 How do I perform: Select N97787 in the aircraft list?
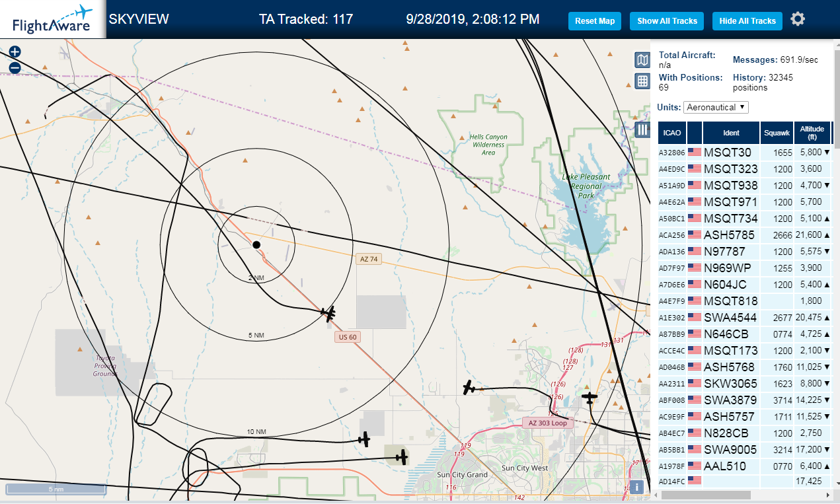[x=724, y=251]
